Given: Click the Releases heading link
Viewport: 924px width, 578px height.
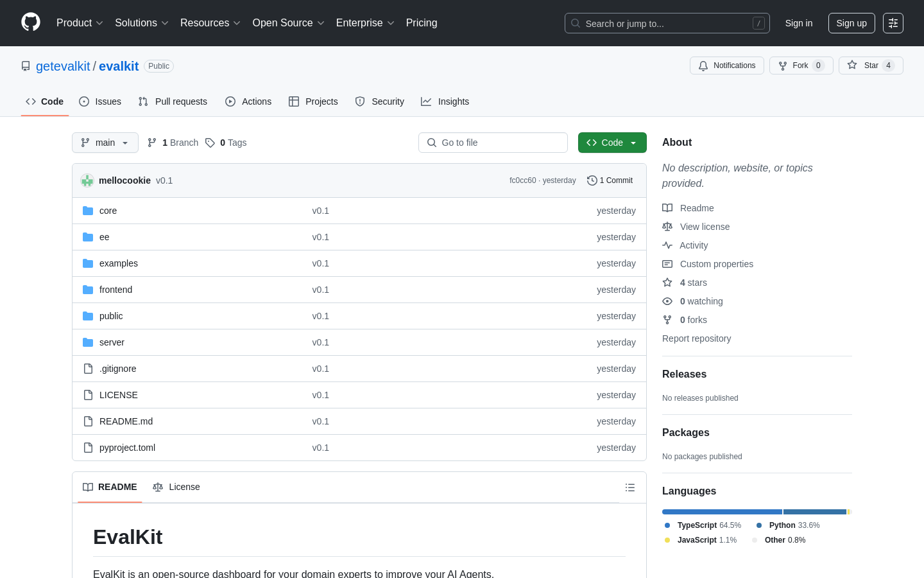Looking at the screenshot, I should pos(684,374).
